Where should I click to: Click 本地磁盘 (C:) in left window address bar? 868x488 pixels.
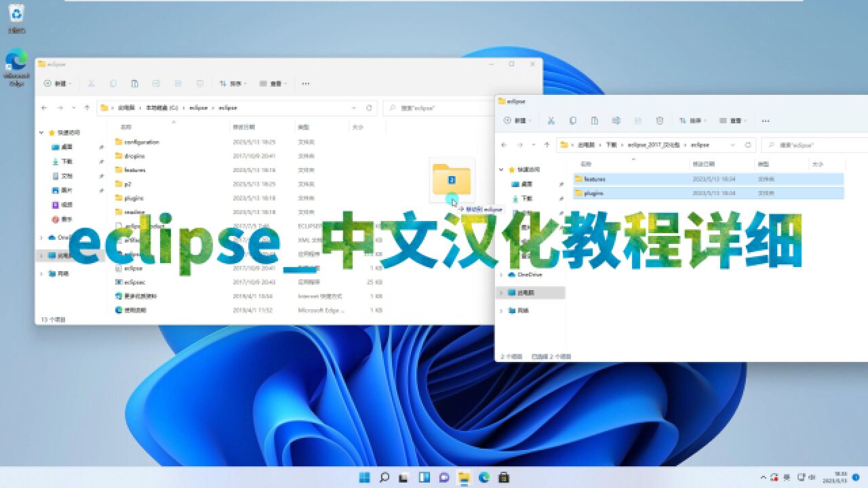(x=161, y=108)
